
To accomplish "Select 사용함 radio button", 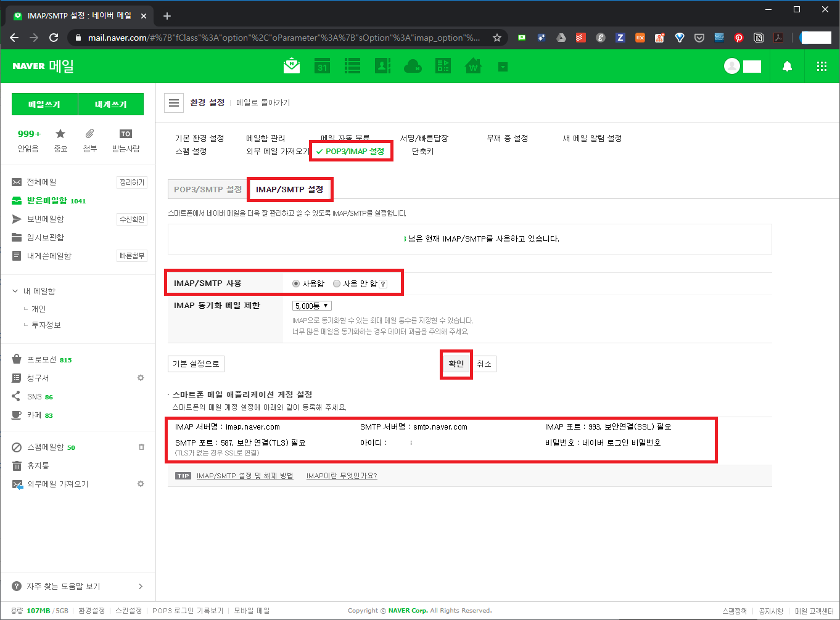I will (x=296, y=283).
